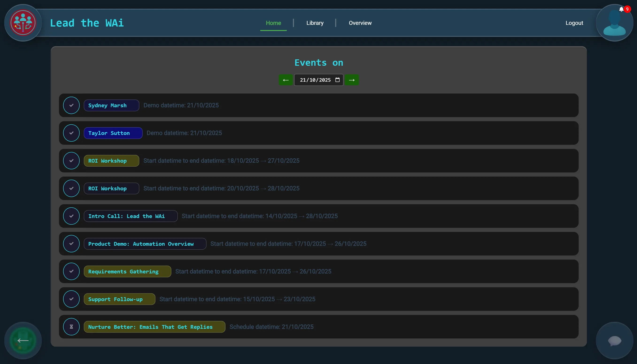The image size is (637, 364).
Task: Switch to the Library tab
Action: 315,23
